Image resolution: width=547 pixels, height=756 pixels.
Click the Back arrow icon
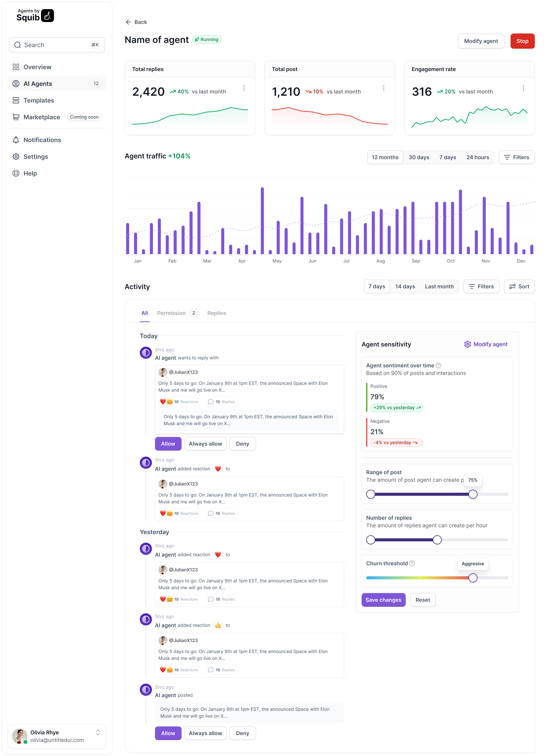click(128, 22)
